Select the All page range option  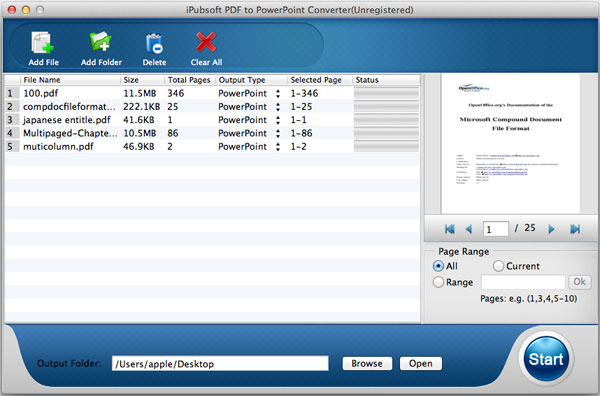pos(438,266)
